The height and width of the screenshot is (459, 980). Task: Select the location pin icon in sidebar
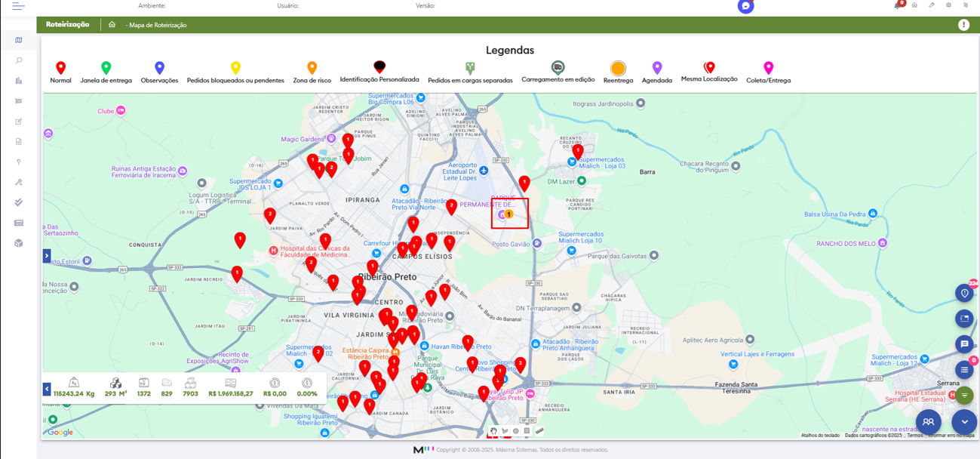click(19, 162)
